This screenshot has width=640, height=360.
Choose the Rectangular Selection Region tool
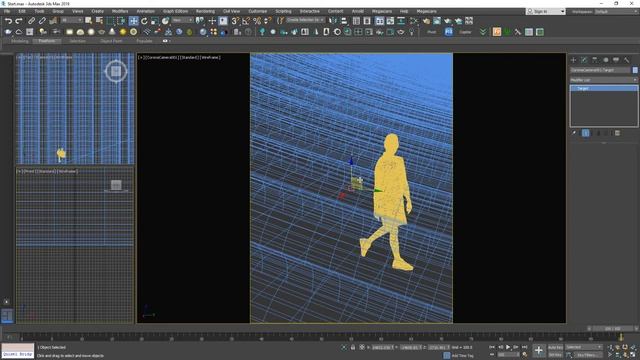coord(110,21)
